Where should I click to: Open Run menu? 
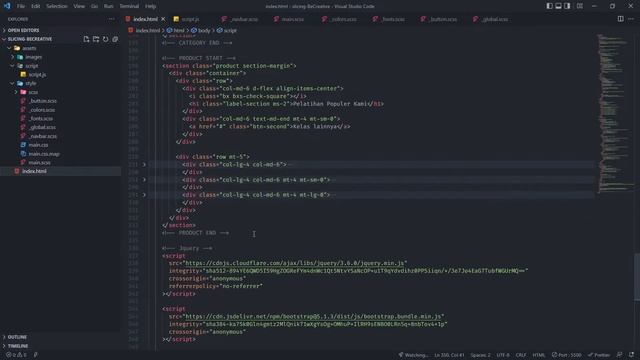108,6
